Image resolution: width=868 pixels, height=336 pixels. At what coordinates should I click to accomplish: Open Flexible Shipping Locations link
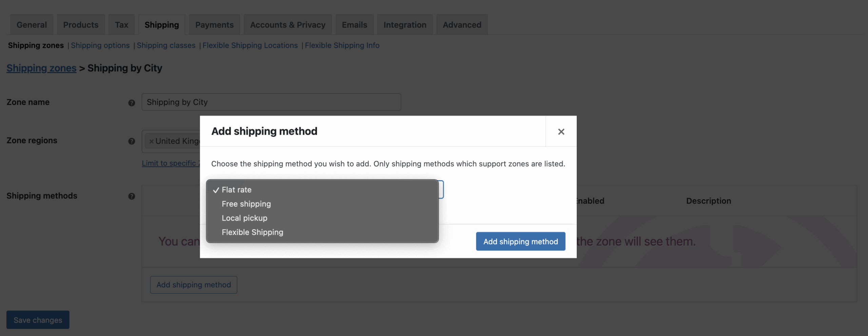[250, 45]
